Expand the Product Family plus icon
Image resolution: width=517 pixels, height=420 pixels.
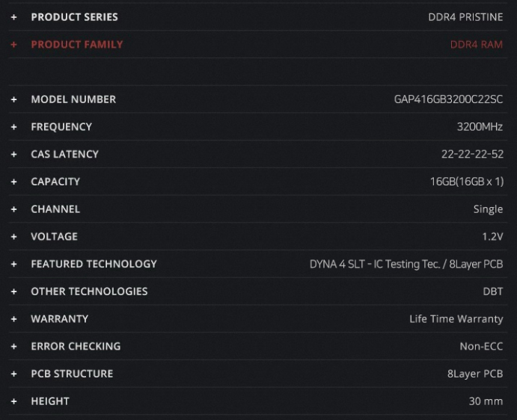pos(14,45)
